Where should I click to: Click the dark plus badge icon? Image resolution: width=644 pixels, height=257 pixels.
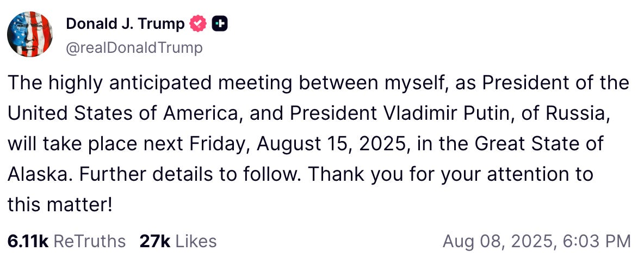(220, 25)
